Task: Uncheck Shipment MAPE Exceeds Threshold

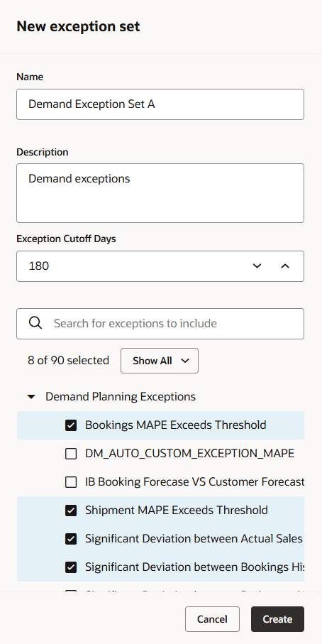Action: (71, 511)
